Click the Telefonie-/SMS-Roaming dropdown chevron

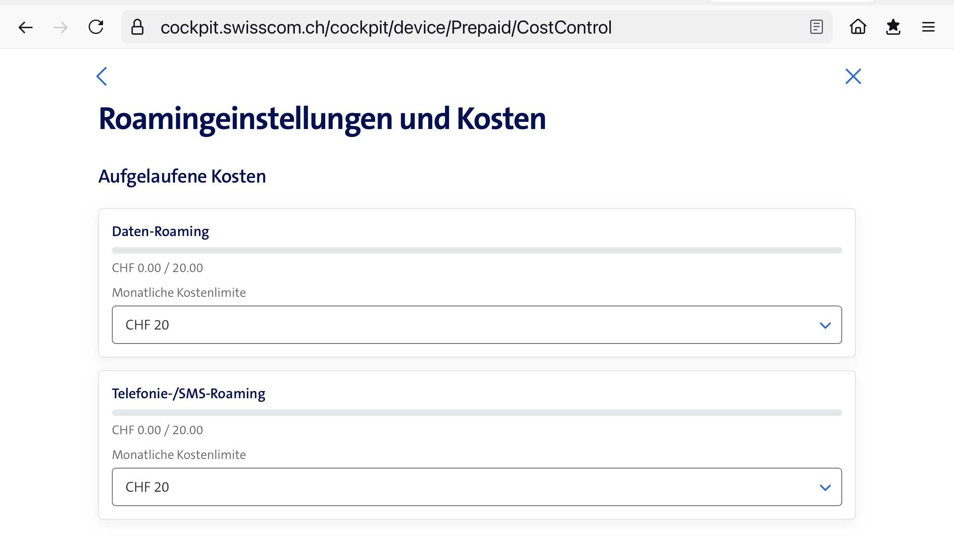[x=825, y=487]
